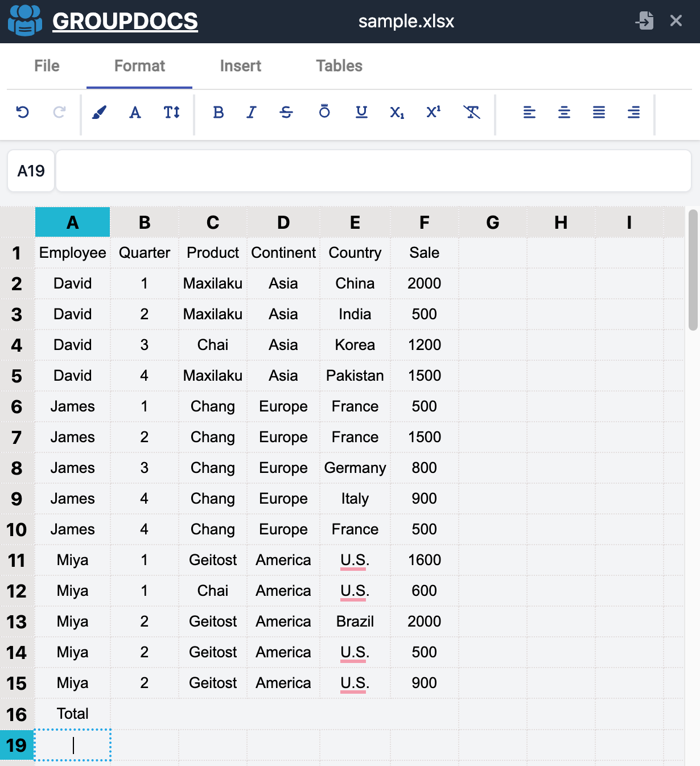The height and width of the screenshot is (766, 700).
Task: Clear formatting from selected cell
Action: 472,113
